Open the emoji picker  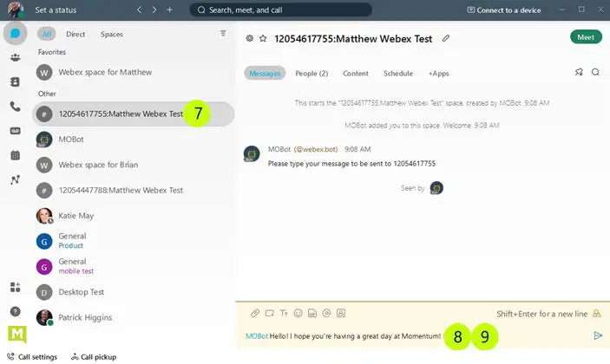(x=298, y=313)
